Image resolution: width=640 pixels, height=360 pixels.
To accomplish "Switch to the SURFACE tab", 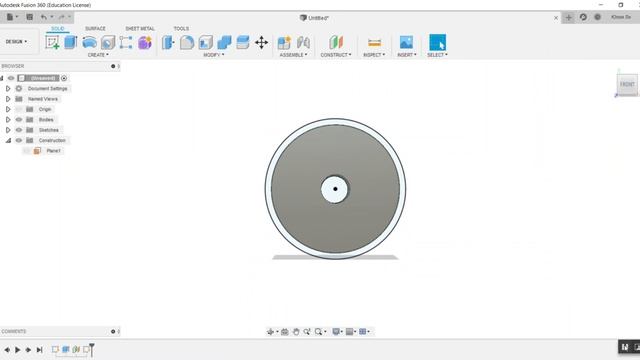I will (x=95, y=29).
